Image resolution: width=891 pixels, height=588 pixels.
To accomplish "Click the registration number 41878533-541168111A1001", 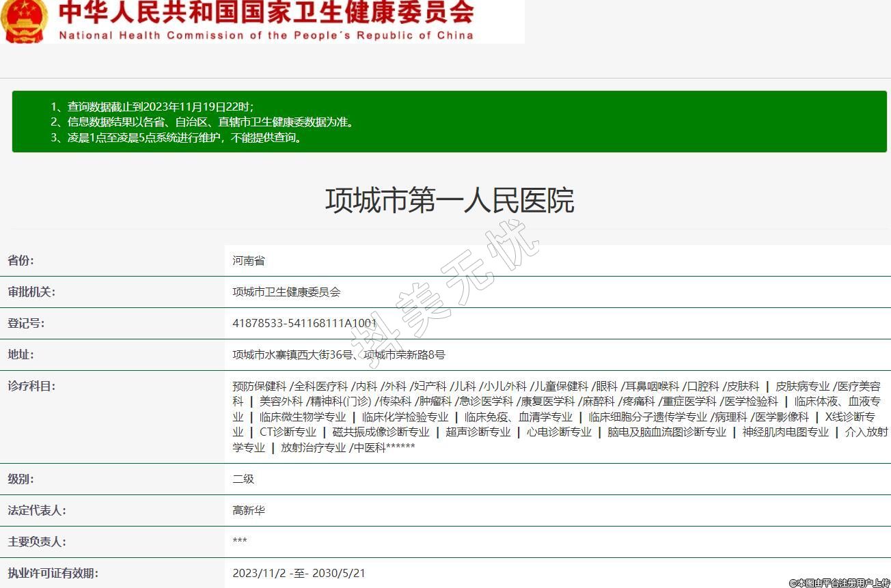I will [304, 323].
